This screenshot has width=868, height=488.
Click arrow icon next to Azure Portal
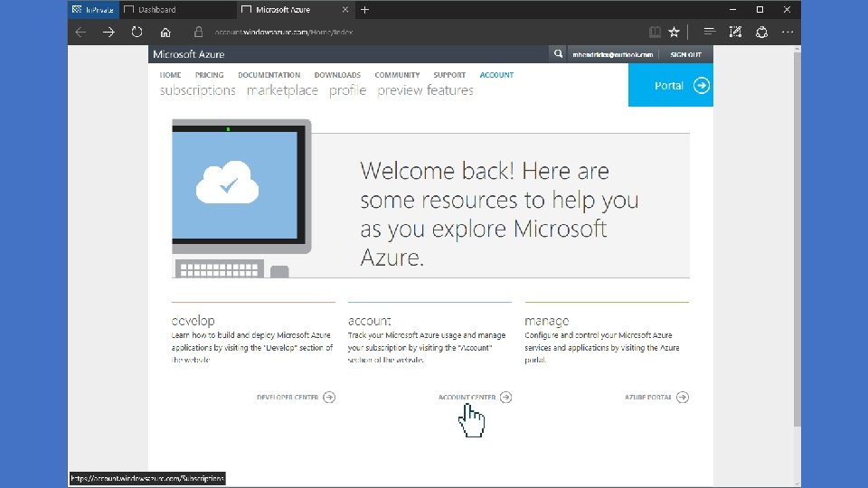pos(683,398)
